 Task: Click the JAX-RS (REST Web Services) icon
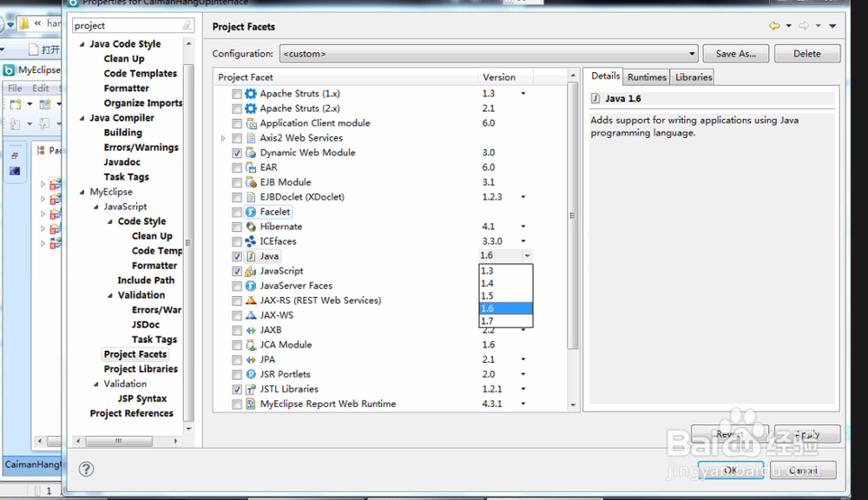pos(251,300)
